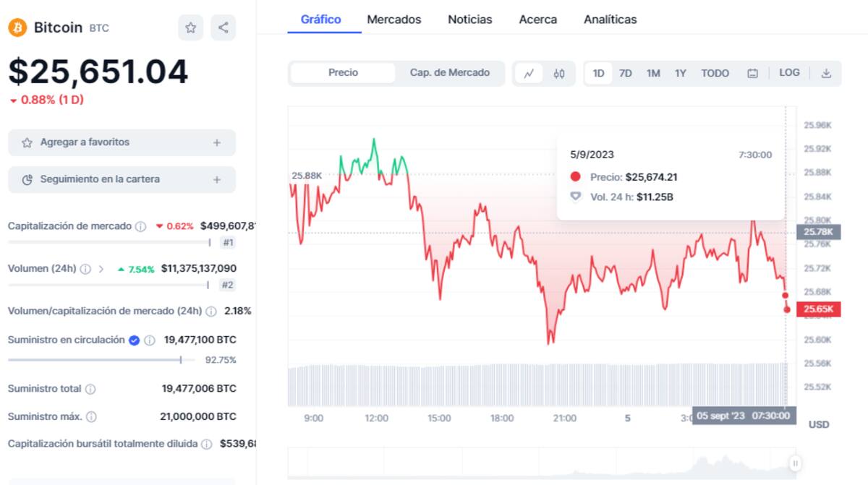The height and width of the screenshot is (485, 868).
Task: Open the Mercados tab
Action: [394, 20]
